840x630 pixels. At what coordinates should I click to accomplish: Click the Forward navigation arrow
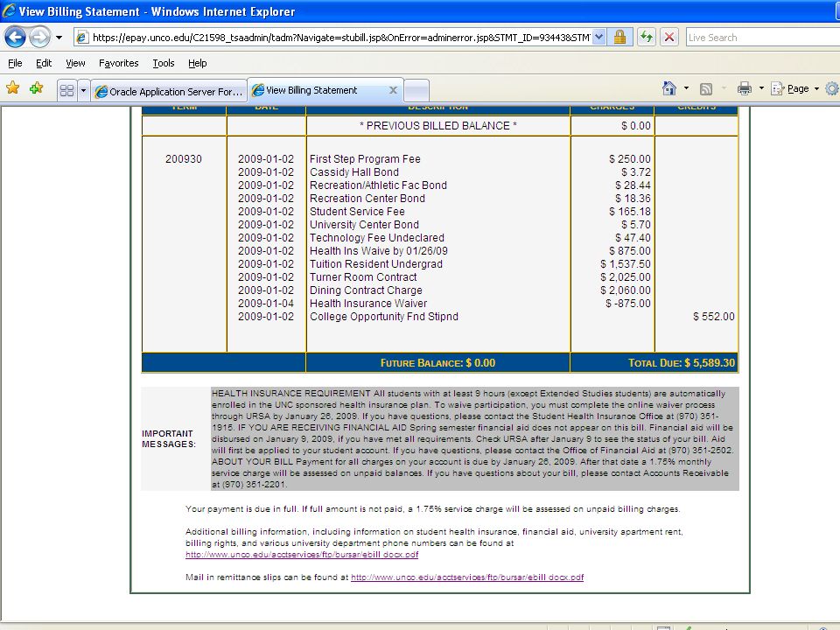tap(39, 37)
